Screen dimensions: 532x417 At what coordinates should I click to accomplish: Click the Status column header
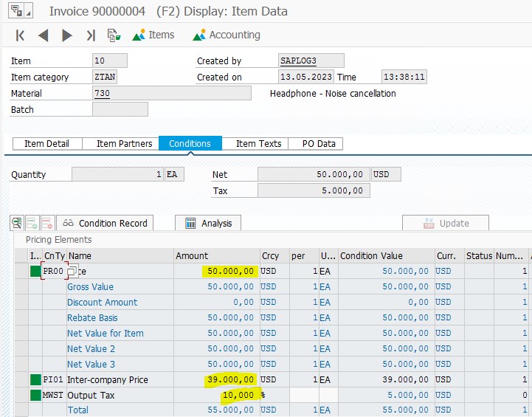click(479, 256)
